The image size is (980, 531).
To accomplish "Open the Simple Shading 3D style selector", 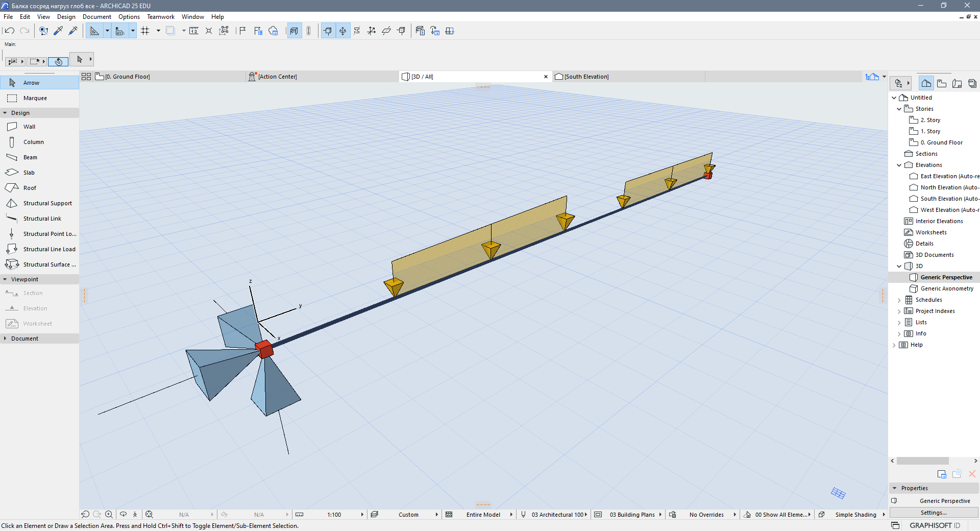I will 855,515.
